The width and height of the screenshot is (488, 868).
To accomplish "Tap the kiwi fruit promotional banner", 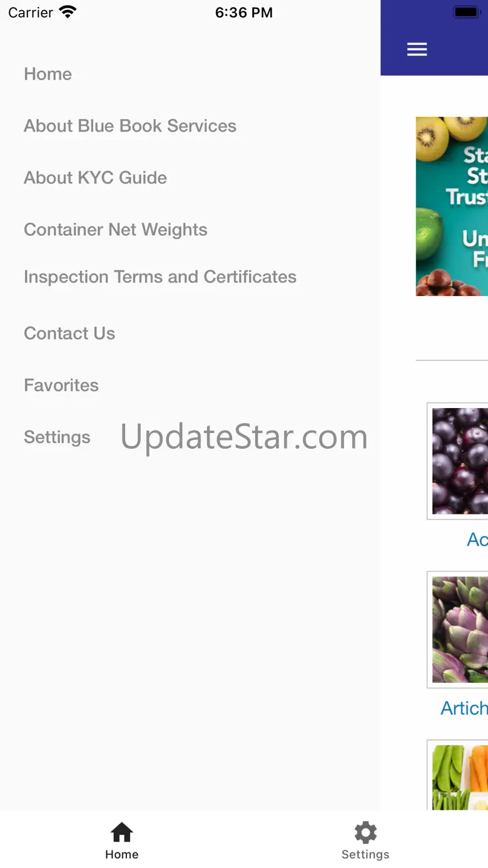I will [x=452, y=207].
